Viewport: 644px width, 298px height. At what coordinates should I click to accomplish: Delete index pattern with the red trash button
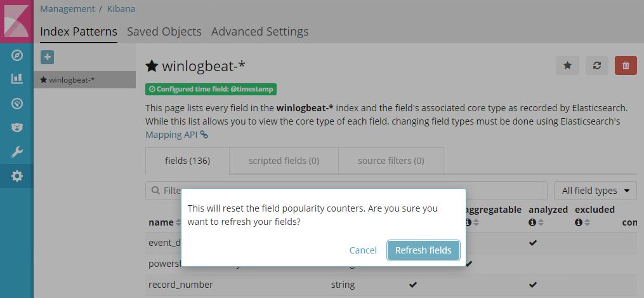pyautogui.click(x=626, y=65)
